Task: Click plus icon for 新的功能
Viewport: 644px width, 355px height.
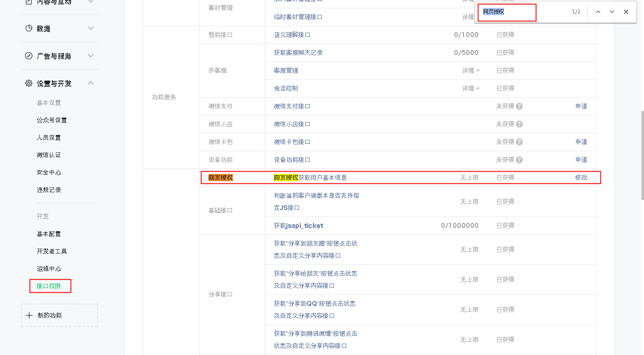Action: coord(29,315)
